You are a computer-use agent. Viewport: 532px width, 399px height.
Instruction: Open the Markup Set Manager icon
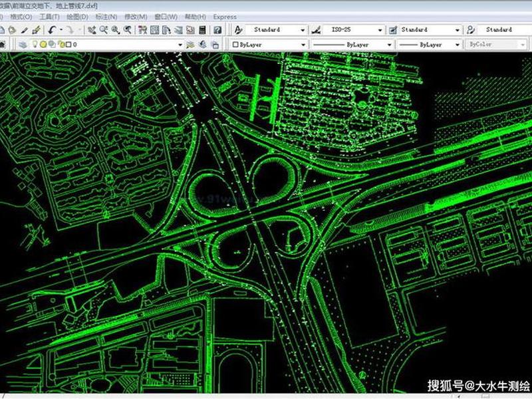190,30
